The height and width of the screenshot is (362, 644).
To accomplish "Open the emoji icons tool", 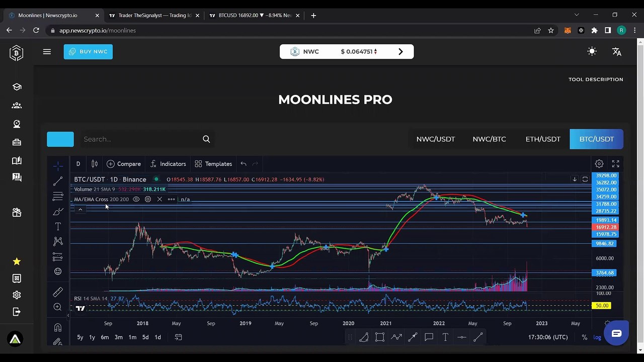I will 58,271.
